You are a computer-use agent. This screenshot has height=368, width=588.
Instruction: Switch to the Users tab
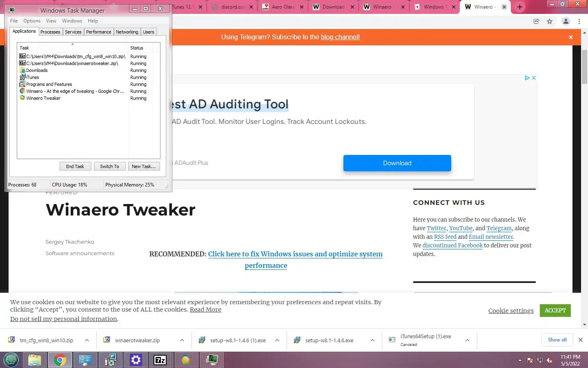click(x=149, y=32)
